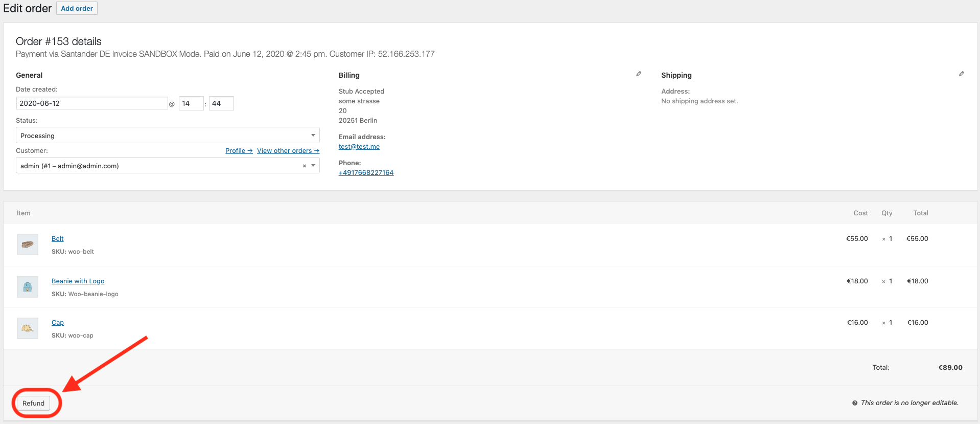Open the Cap product thumbnail
The image size is (980, 424).
(x=28, y=328)
